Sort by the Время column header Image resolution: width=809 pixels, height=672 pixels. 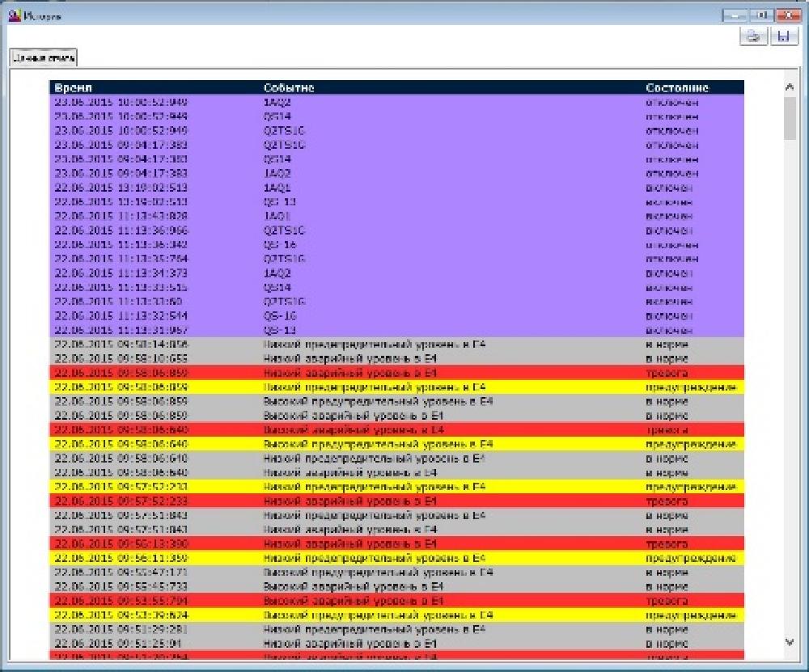click(x=74, y=87)
